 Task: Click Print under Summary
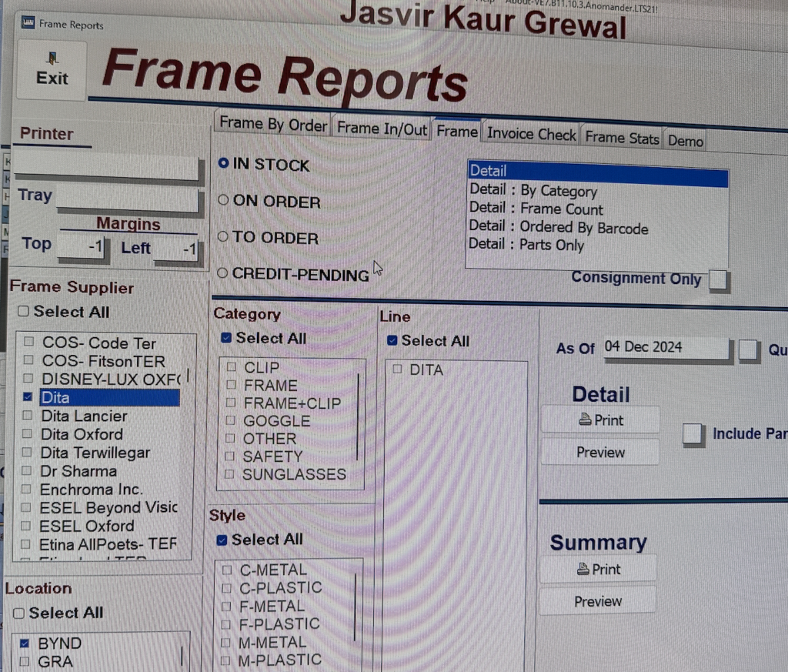[x=598, y=570]
